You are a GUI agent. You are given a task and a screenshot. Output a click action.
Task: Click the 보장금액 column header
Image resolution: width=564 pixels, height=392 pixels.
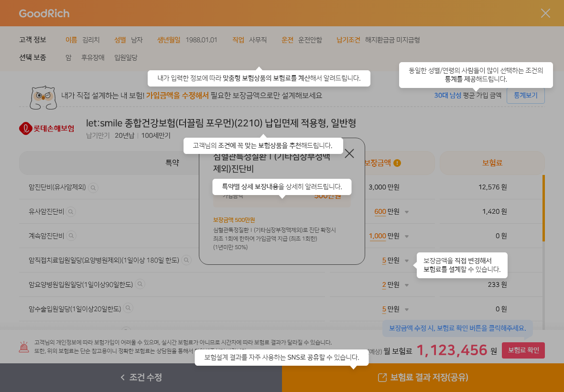382,163
